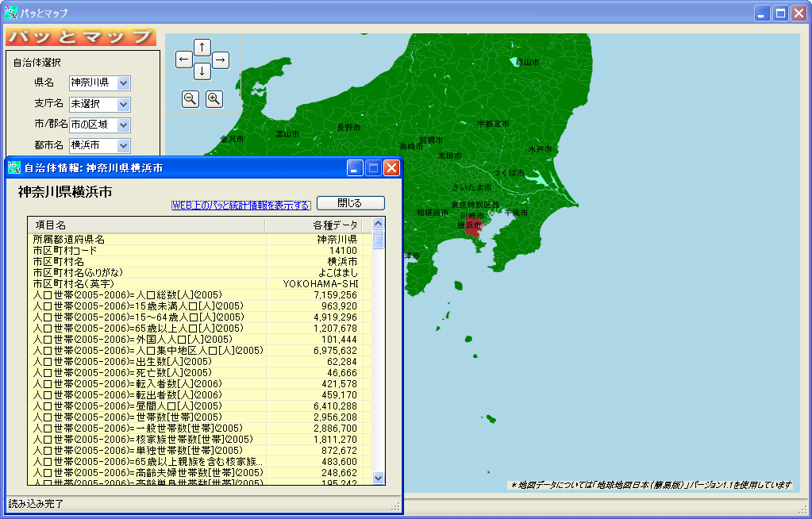Click the 長野市 label on the map
Screen dimensions: 812x519
[x=348, y=128]
